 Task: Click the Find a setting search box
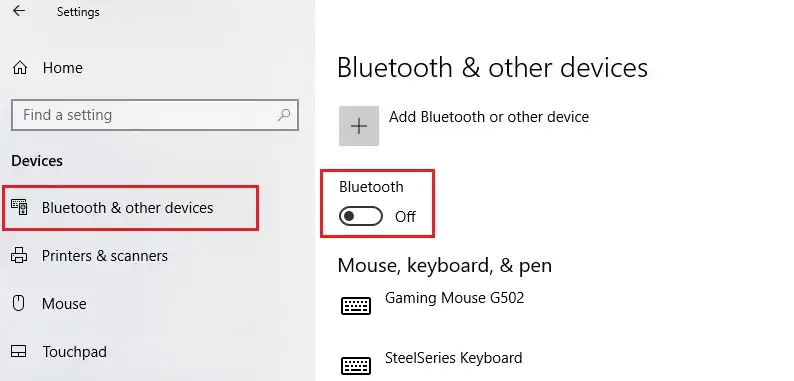[155, 115]
